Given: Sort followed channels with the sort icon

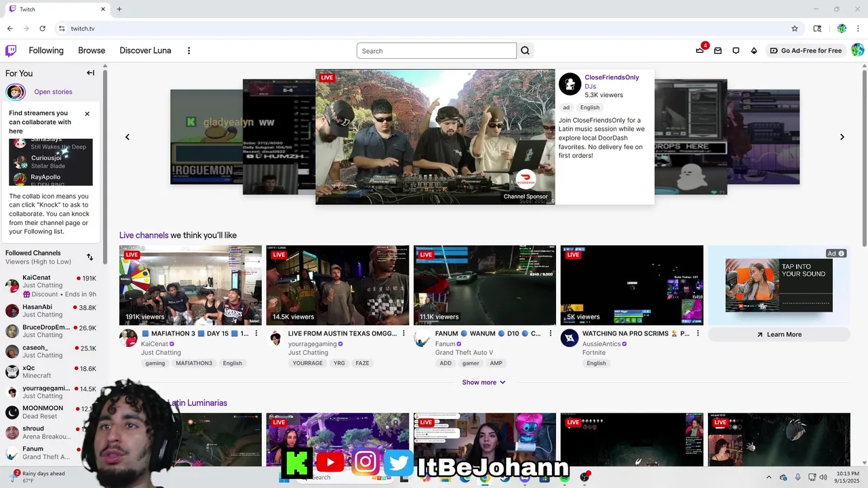Looking at the screenshot, I should (90, 257).
